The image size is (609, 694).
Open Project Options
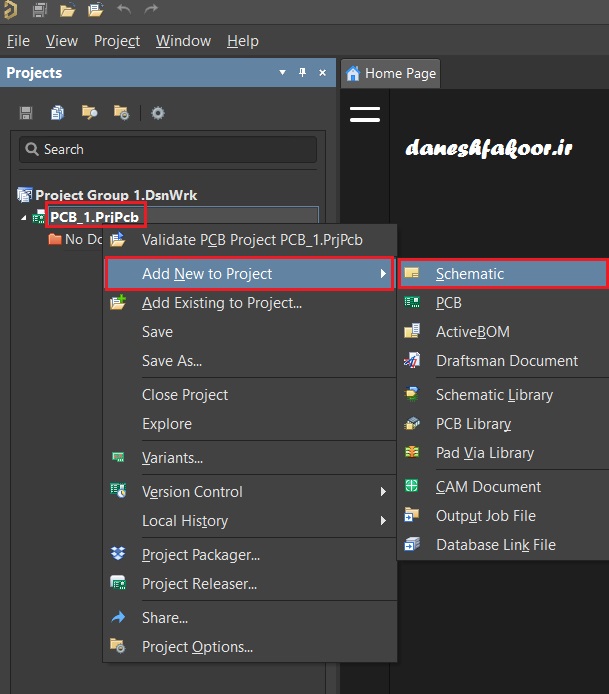tap(250, 647)
